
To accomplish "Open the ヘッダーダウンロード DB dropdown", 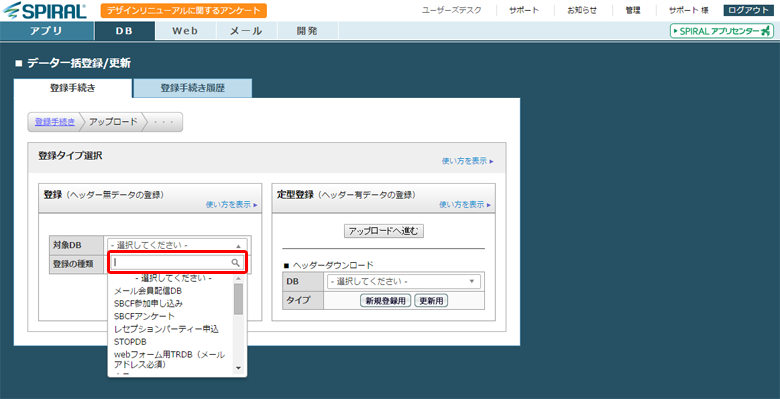I will [x=403, y=282].
